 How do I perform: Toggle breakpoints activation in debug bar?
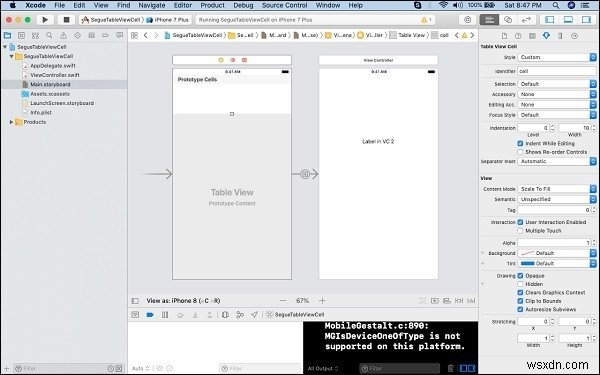(x=150, y=315)
